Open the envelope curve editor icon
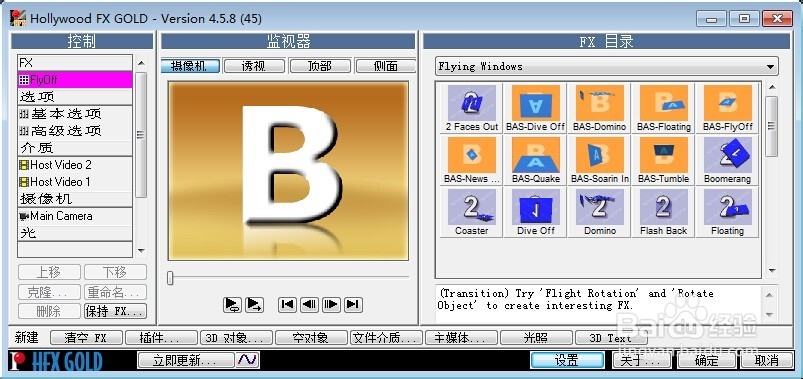Screen dimensions: 803x379 click(x=247, y=360)
